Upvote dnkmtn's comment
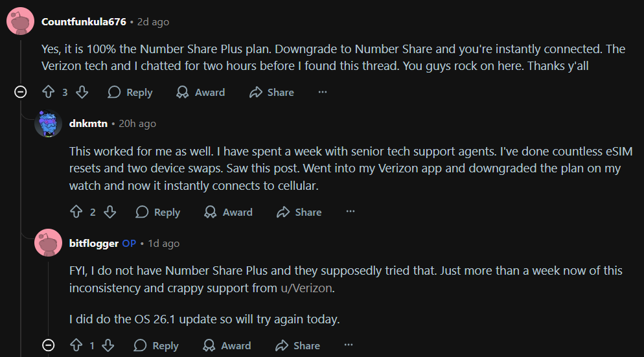The image size is (644, 357). 76,212
